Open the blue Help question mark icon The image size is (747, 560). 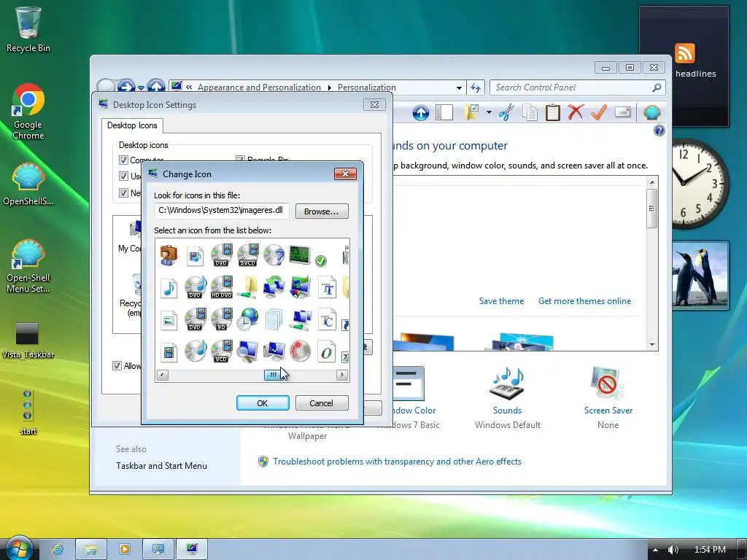pyautogui.click(x=659, y=131)
